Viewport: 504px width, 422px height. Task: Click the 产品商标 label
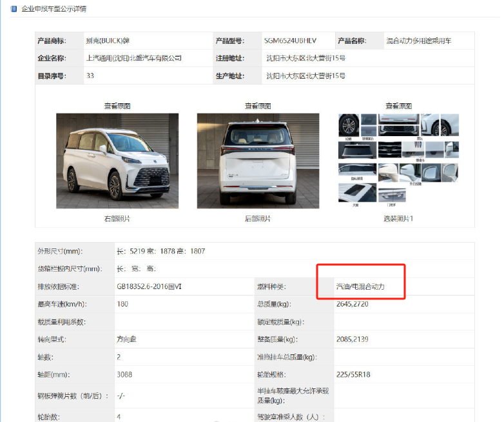point(52,41)
